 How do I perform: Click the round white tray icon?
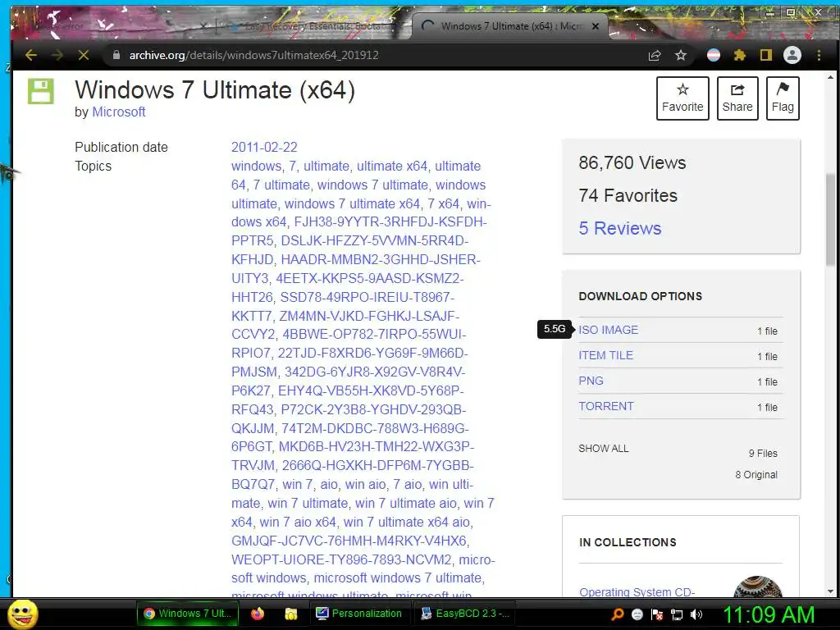tap(637, 614)
